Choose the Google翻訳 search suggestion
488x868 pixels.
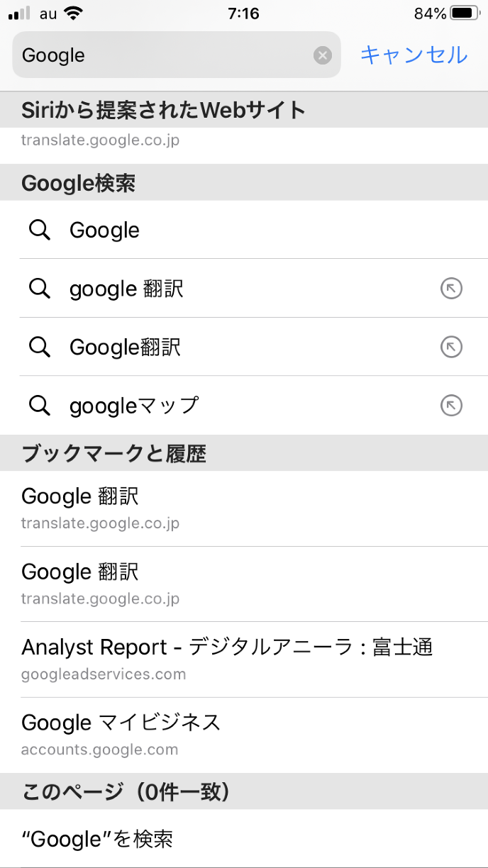pos(125,347)
